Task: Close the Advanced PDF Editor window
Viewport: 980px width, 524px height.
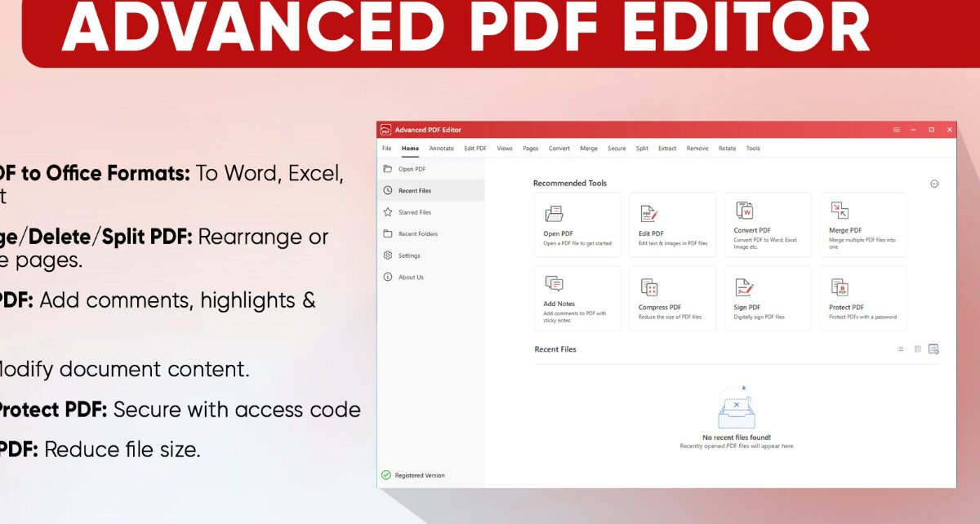Action: pos(950,130)
